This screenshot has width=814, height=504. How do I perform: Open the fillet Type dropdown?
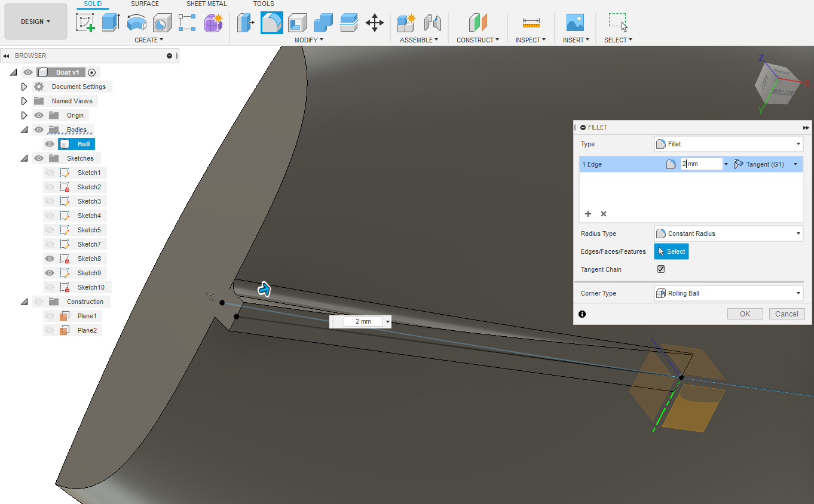click(729, 144)
